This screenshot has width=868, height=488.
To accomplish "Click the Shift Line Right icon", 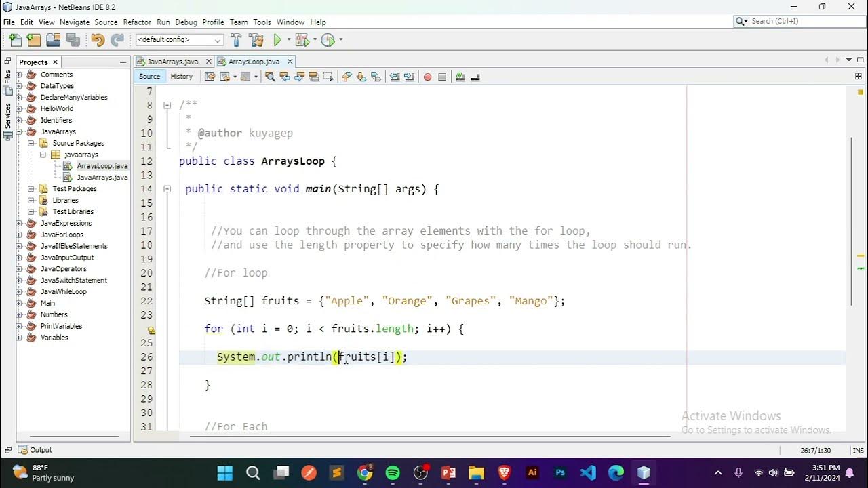I will click(x=409, y=77).
